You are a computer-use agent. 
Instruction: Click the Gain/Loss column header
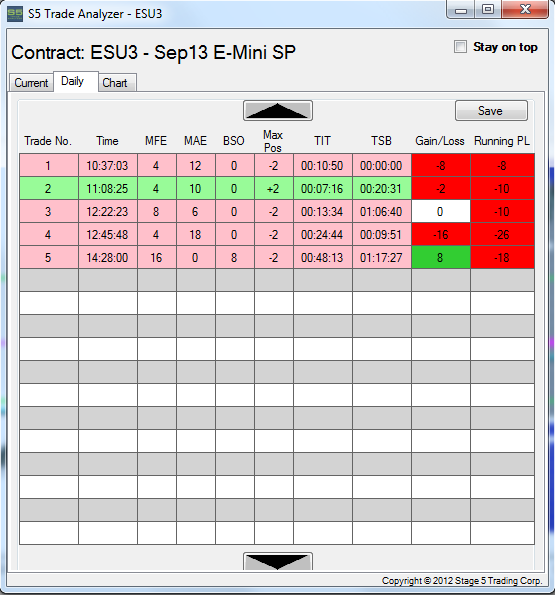point(440,141)
